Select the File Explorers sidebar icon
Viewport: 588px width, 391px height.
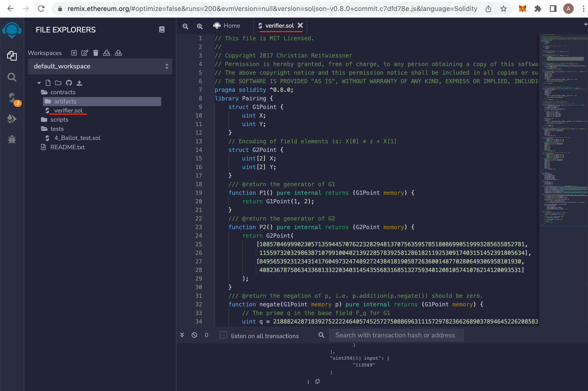click(12, 56)
